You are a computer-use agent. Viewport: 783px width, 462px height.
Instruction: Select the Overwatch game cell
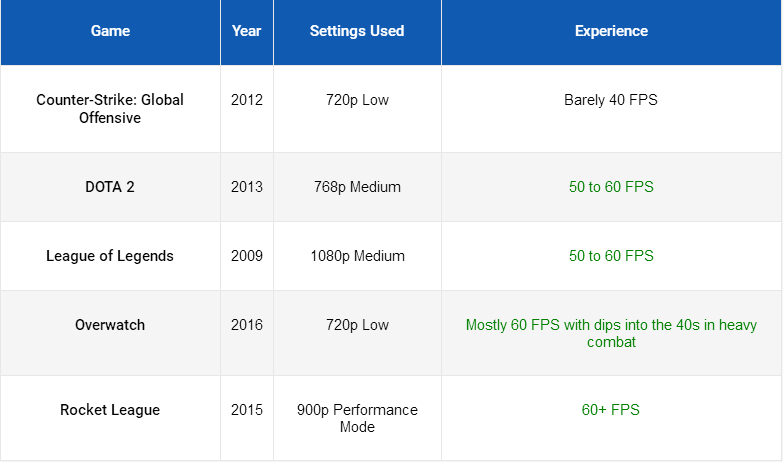[110, 325]
